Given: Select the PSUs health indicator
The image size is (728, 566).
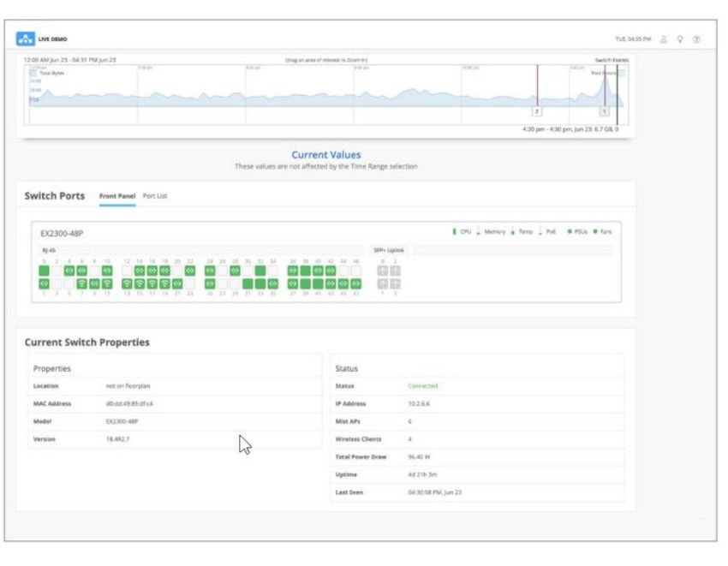Looking at the screenshot, I should 569,231.
